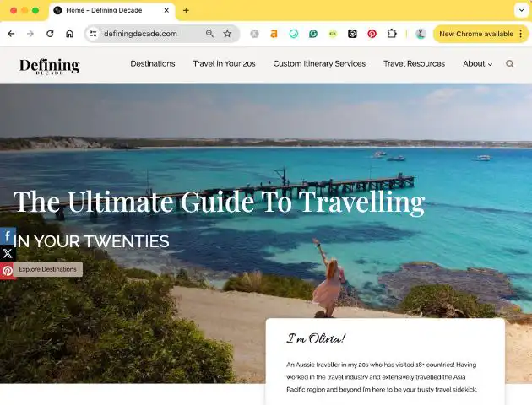Go to the browser home page
Screen dimensions: 532x405
click(69, 34)
